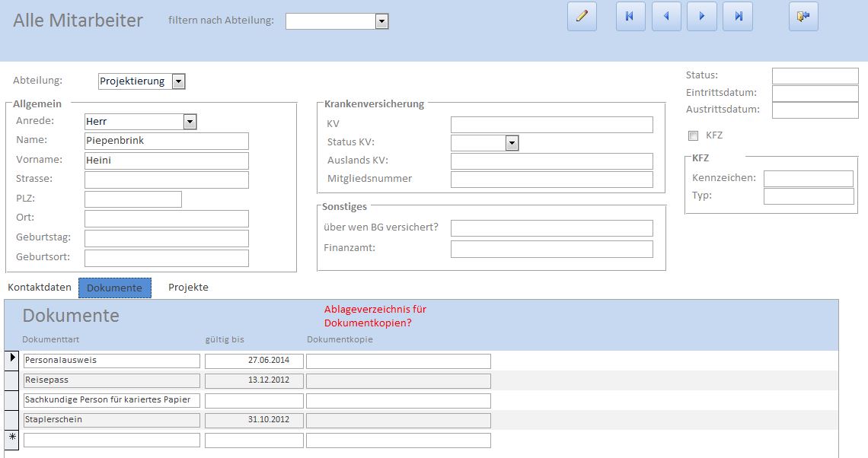The image size is (868, 458).
Task: Click the close form door icon
Action: coord(803,16)
